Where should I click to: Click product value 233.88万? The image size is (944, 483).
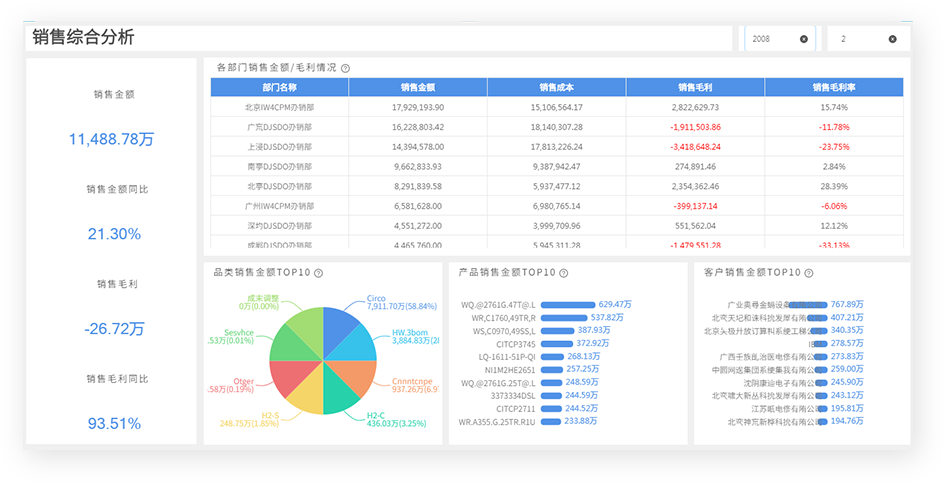point(581,422)
